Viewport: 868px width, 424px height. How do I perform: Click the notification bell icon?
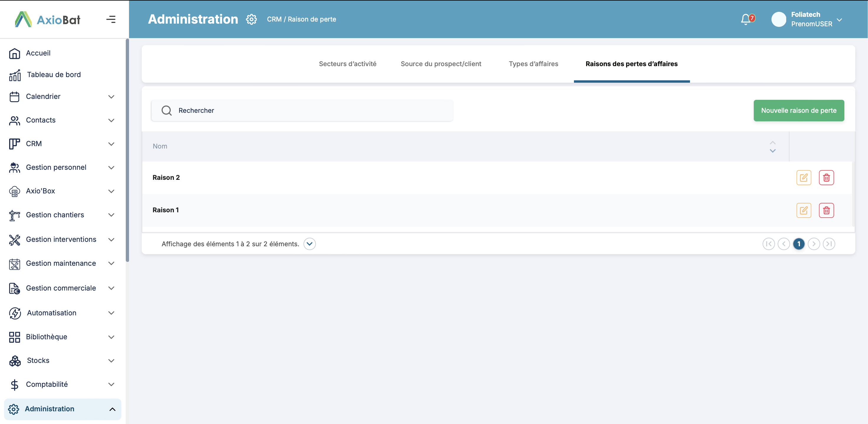pos(746,19)
